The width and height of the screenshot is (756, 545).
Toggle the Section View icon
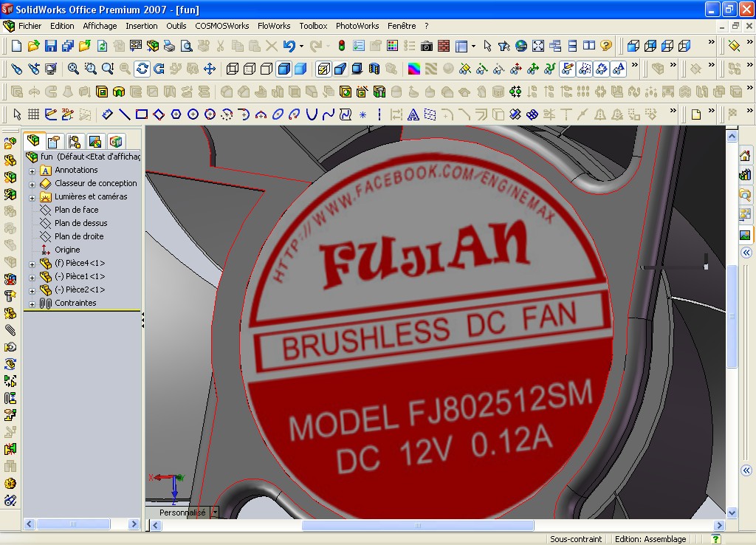(x=374, y=69)
